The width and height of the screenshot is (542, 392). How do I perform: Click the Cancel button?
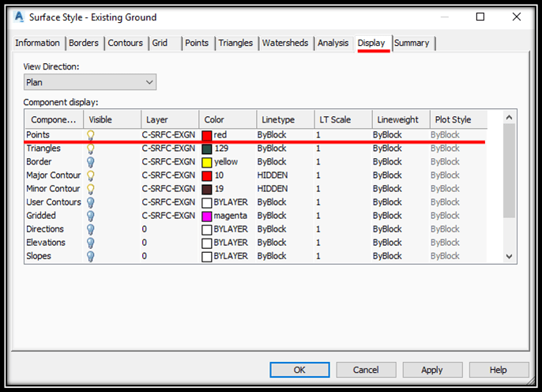pyautogui.click(x=366, y=370)
